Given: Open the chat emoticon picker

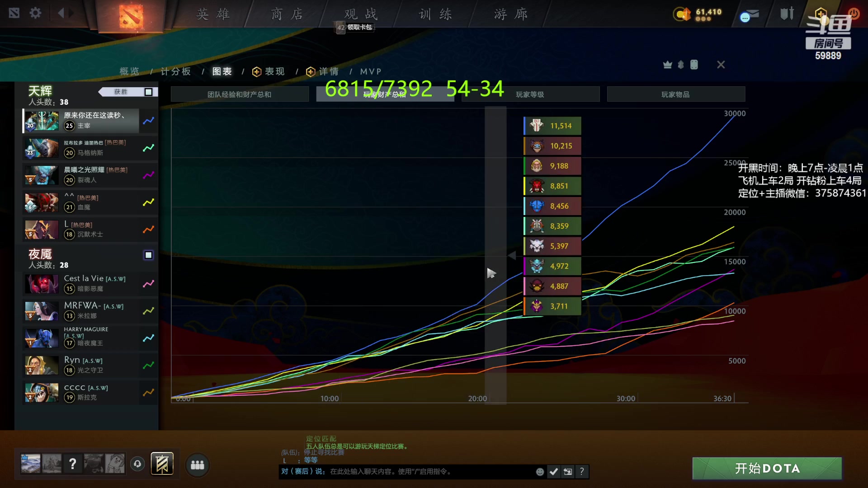Looking at the screenshot, I should pos(540,472).
